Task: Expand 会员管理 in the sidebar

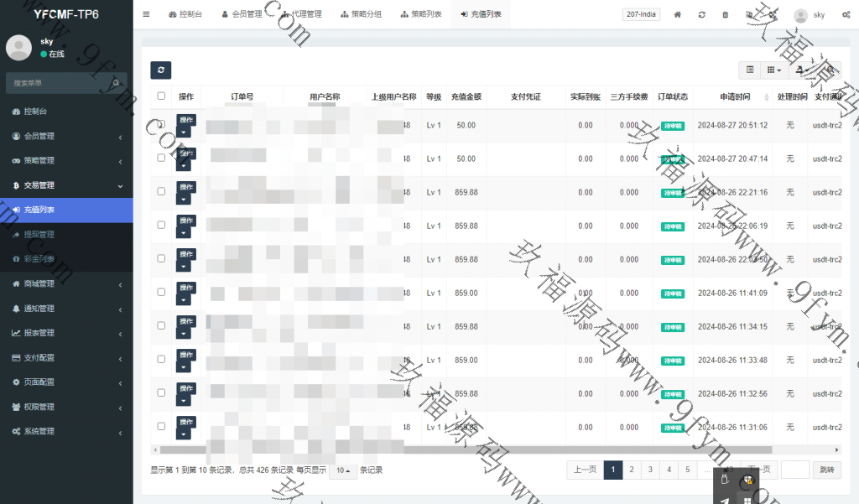Action: point(66,136)
